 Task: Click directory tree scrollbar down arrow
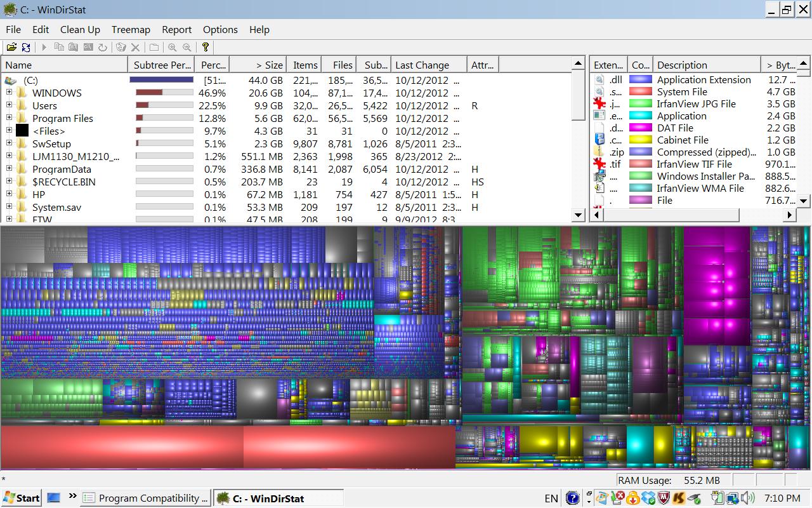(578, 215)
